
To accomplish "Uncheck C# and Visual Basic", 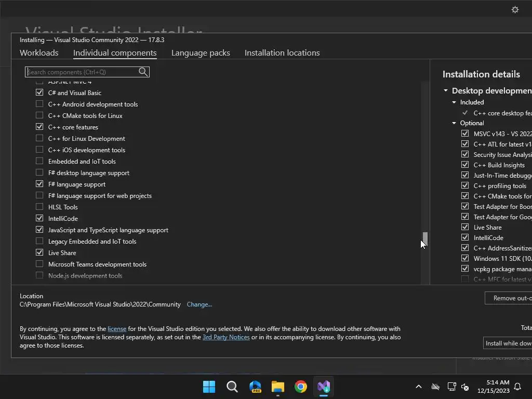I will [39, 92].
